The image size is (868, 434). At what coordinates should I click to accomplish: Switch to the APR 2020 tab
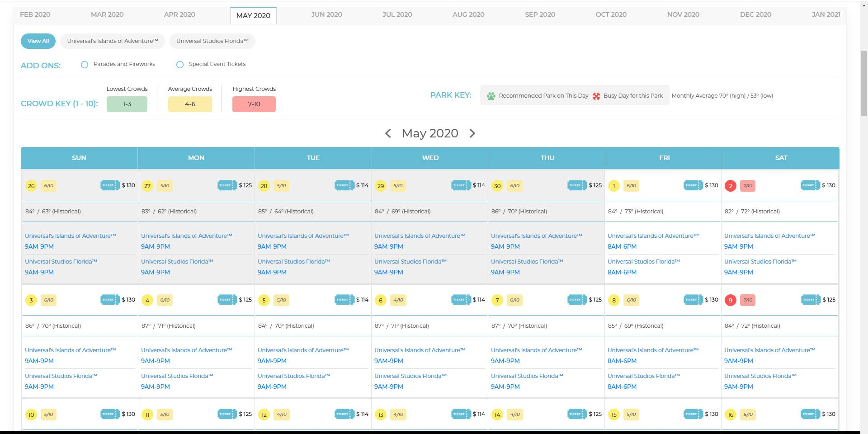pyautogui.click(x=179, y=14)
